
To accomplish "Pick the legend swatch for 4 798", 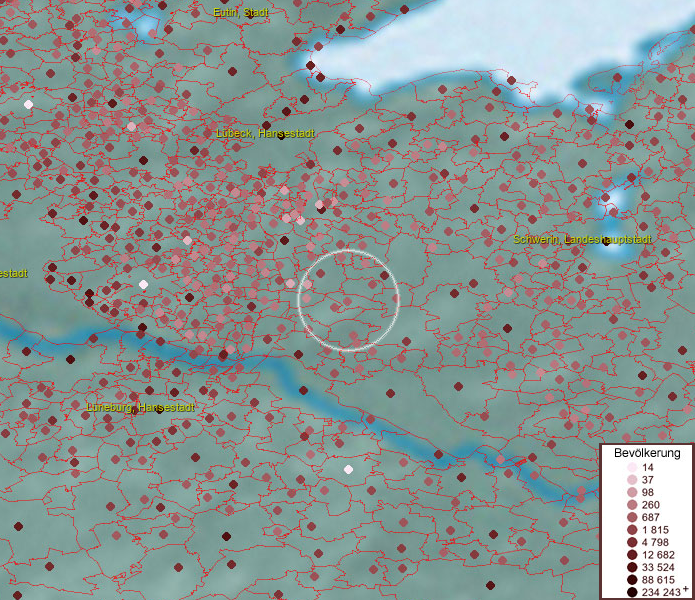I will point(632,542).
